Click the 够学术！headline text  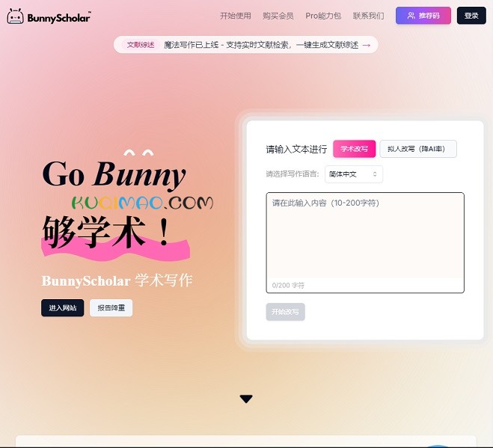[x=106, y=232]
